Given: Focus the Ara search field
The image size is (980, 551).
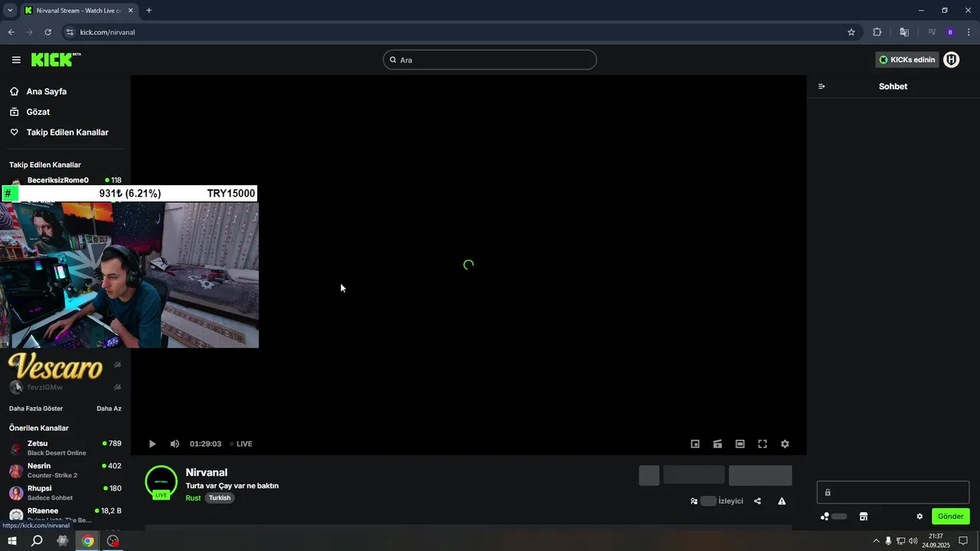Looking at the screenshot, I should [x=490, y=60].
